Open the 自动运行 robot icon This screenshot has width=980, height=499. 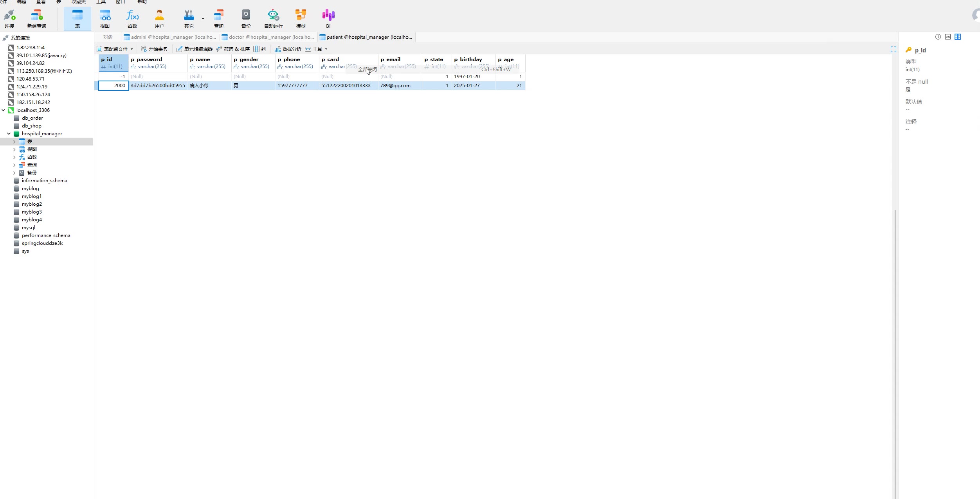pyautogui.click(x=273, y=18)
